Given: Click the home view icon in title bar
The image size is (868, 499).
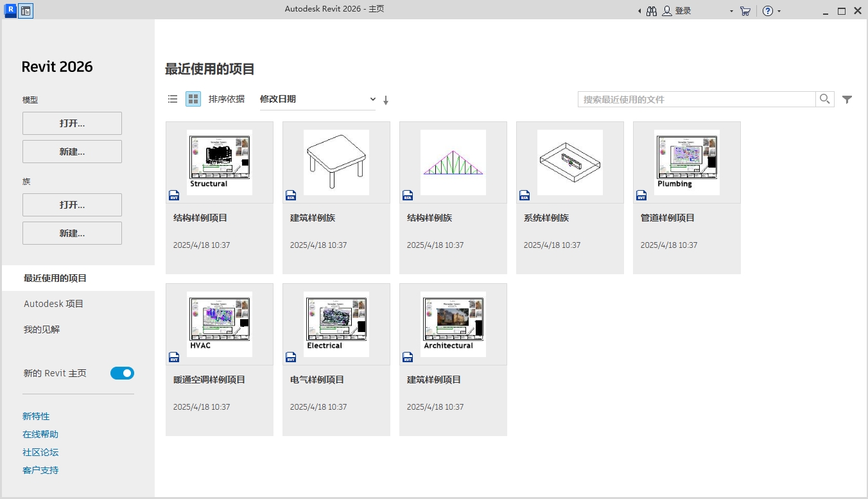Looking at the screenshot, I should (26, 10).
